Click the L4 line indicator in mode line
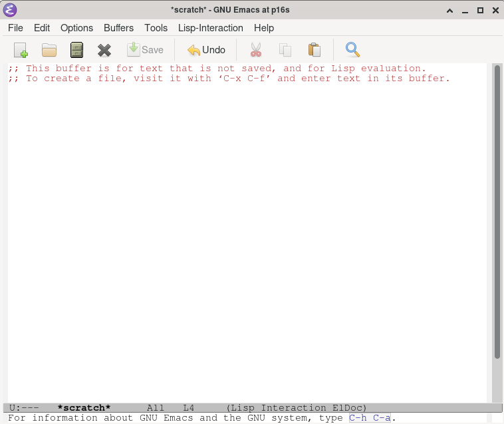This screenshot has height=424, width=504. tap(189, 408)
